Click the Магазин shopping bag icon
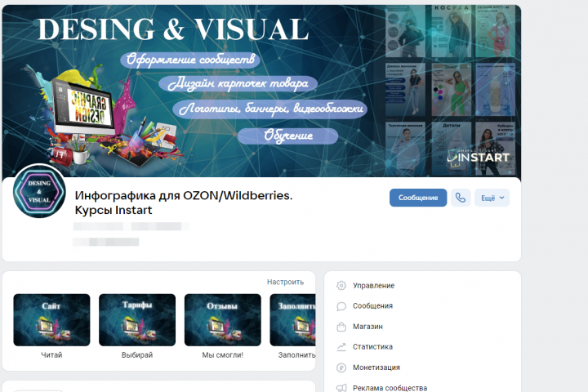 pos(341,327)
